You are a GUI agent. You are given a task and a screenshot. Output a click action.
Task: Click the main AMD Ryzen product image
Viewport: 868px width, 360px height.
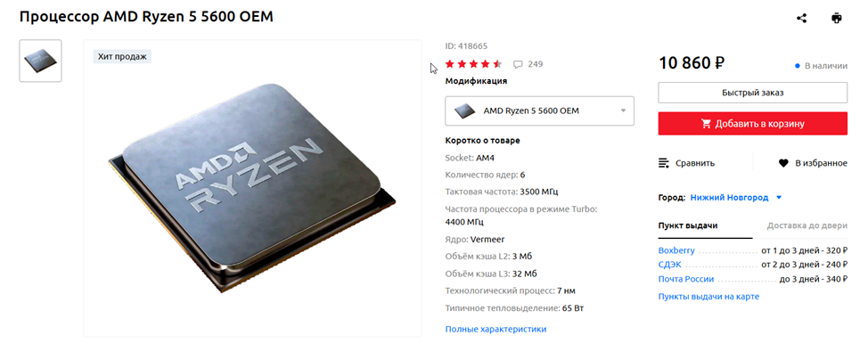coord(252,188)
